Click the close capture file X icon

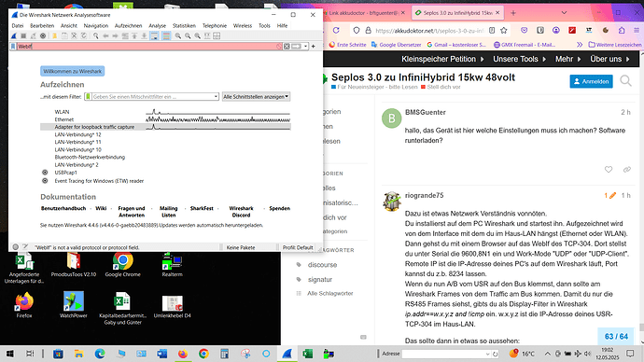[x=74, y=36]
